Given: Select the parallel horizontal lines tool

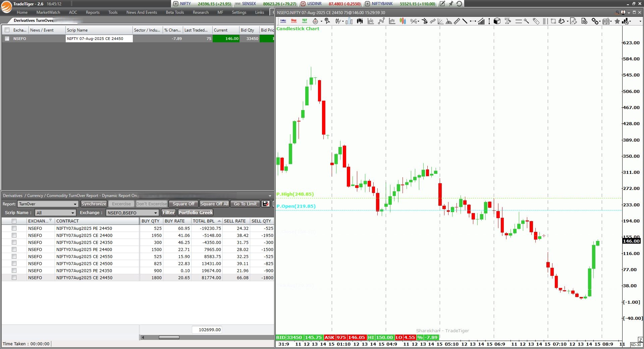Looking at the screenshot, I should pos(519,21).
